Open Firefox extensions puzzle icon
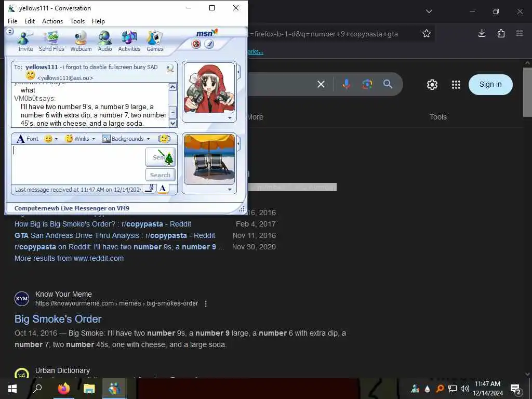 501,33
